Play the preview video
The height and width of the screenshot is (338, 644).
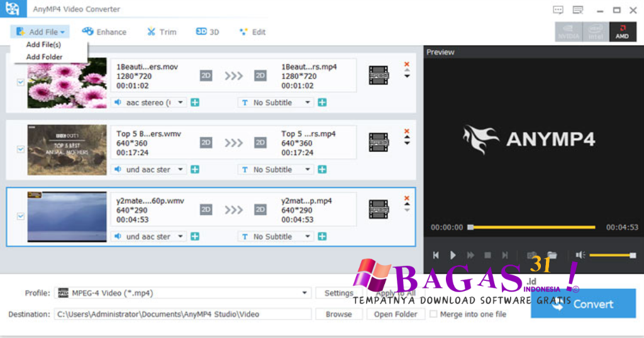[453, 255]
